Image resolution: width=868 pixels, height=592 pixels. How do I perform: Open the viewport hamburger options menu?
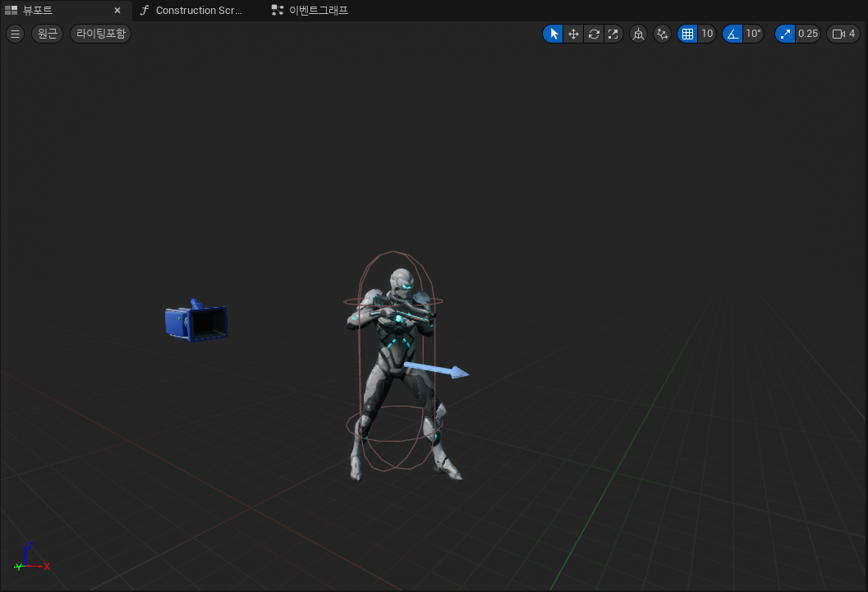point(15,34)
